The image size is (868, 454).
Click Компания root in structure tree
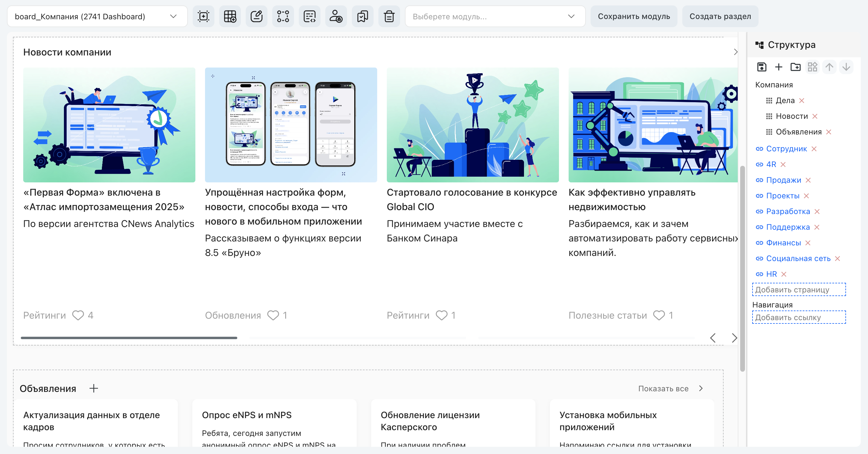pyautogui.click(x=774, y=85)
